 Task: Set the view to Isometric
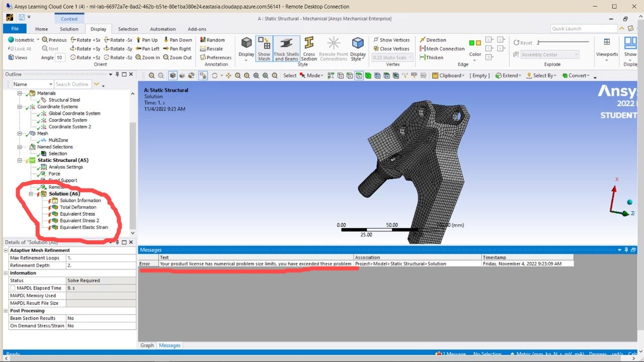(x=21, y=40)
